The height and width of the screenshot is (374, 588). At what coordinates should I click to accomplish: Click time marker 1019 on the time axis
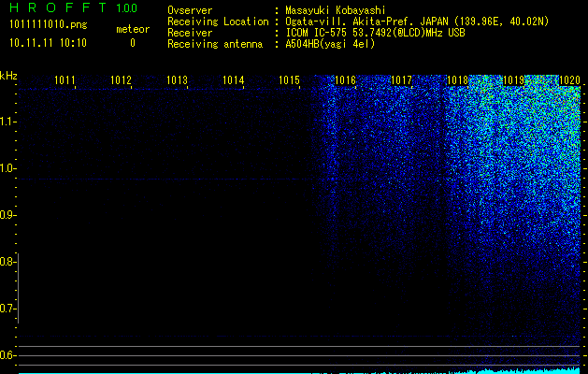pyautogui.click(x=513, y=80)
